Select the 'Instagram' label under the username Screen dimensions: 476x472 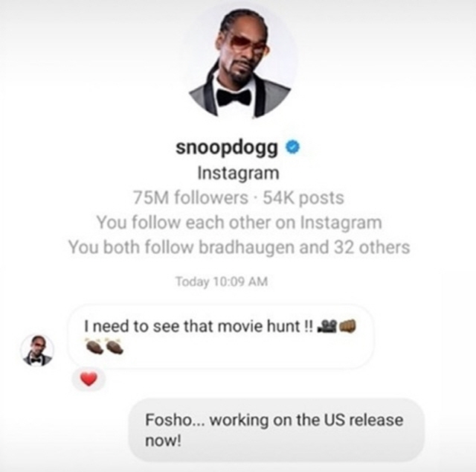point(238,173)
